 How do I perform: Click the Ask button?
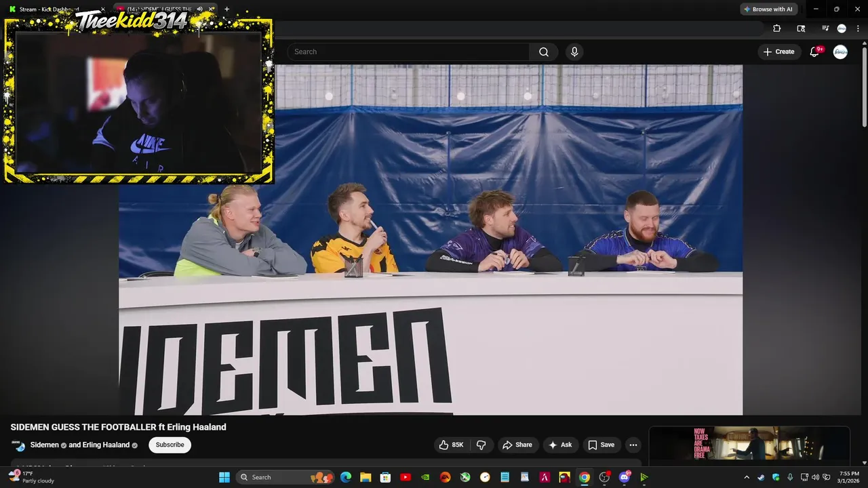pyautogui.click(x=560, y=445)
